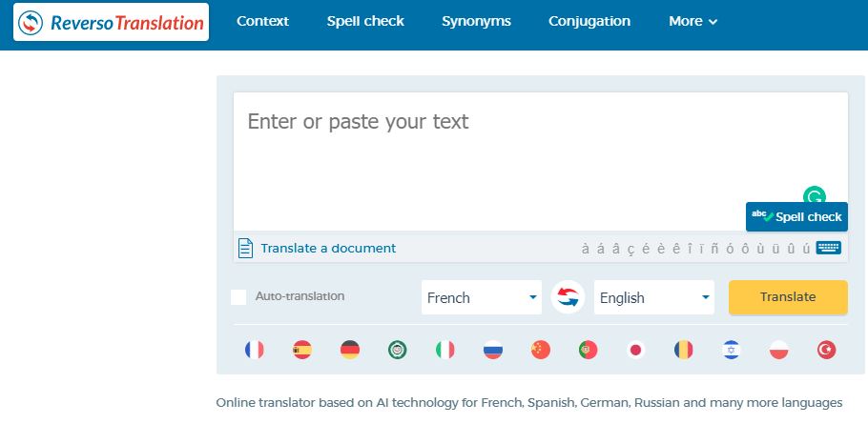Open the Synonyms menu item
Image resolution: width=868 pixels, height=424 pixels.
[476, 21]
